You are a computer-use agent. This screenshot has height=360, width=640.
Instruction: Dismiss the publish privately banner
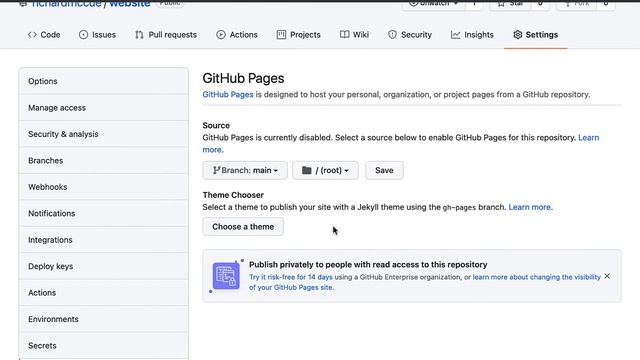[x=607, y=276]
